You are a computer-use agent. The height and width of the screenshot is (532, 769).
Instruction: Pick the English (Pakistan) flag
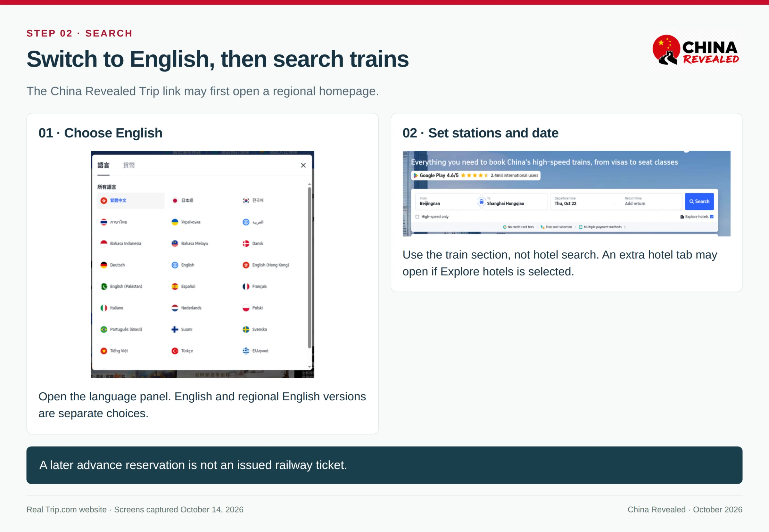pyautogui.click(x=104, y=286)
